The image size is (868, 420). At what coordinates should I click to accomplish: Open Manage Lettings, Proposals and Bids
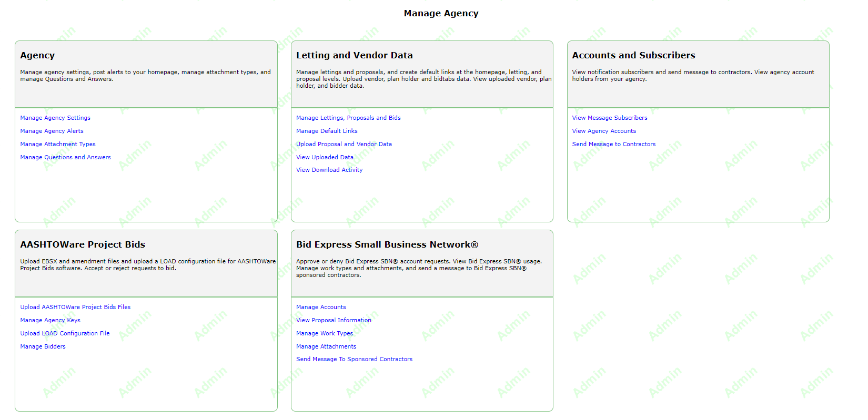pyautogui.click(x=348, y=118)
